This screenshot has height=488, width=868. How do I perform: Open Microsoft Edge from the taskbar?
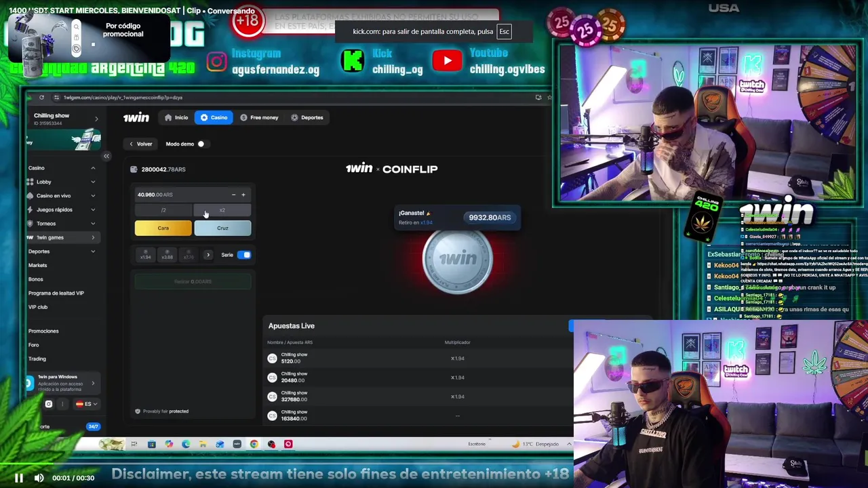[x=186, y=444]
